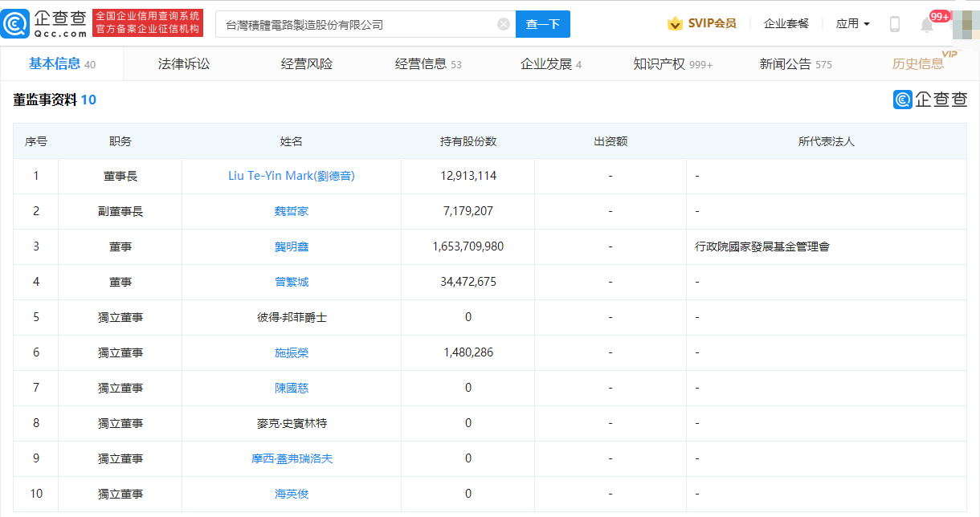
Task: Open Liu Te-Yin Mark(劉德音) profile
Action: 292,176
